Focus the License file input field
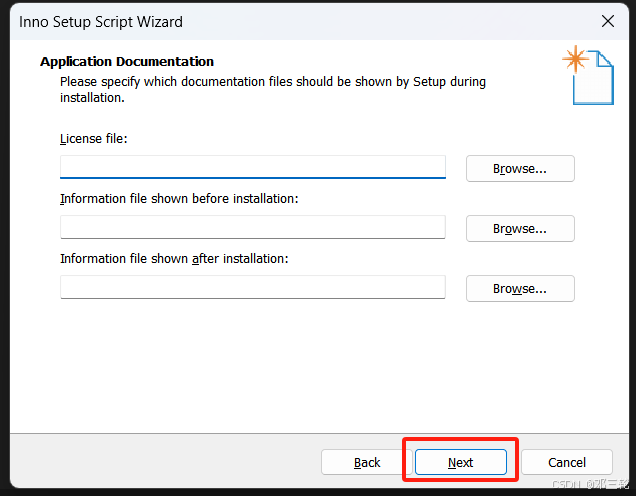636x496 pixels. tap(253, 167)
